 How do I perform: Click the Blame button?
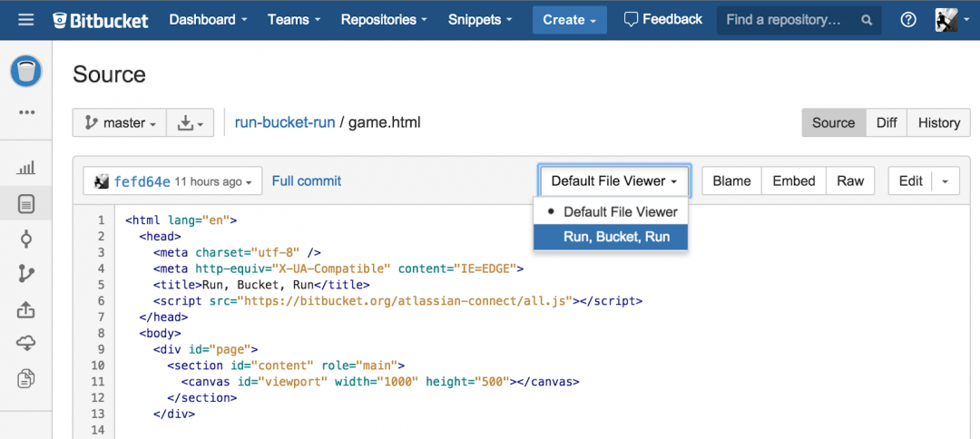[731, 180]
